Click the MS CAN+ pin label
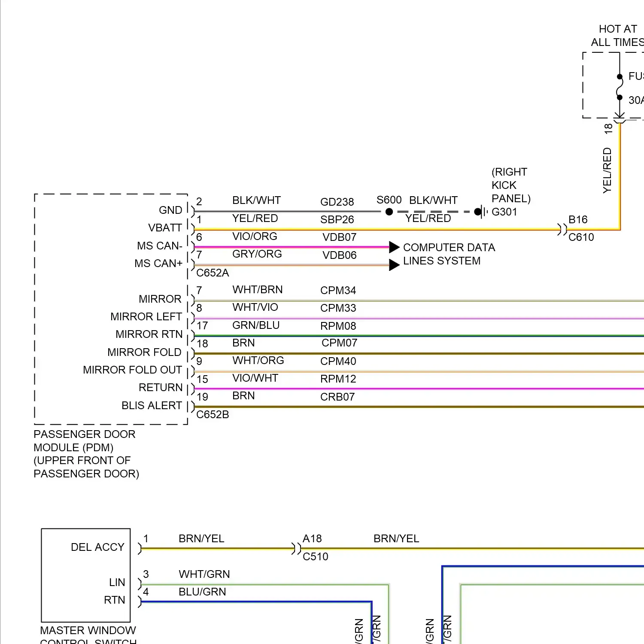 click(158, 263)
